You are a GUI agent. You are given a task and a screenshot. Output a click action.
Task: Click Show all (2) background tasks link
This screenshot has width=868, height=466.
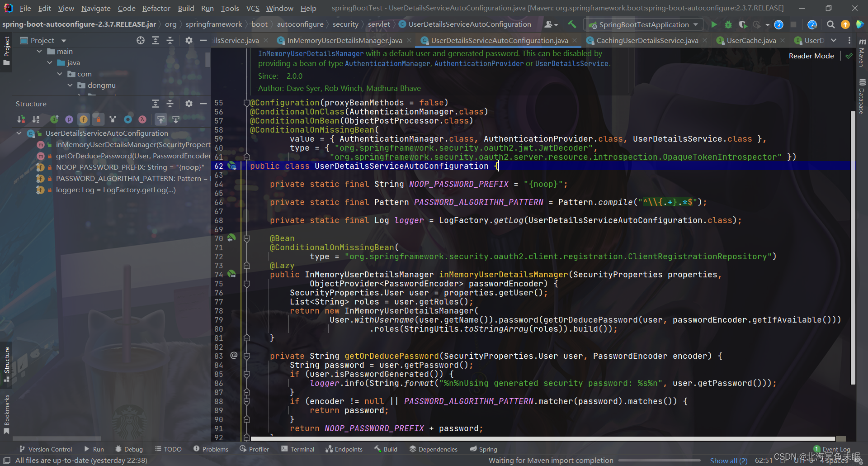pos(728,461)
